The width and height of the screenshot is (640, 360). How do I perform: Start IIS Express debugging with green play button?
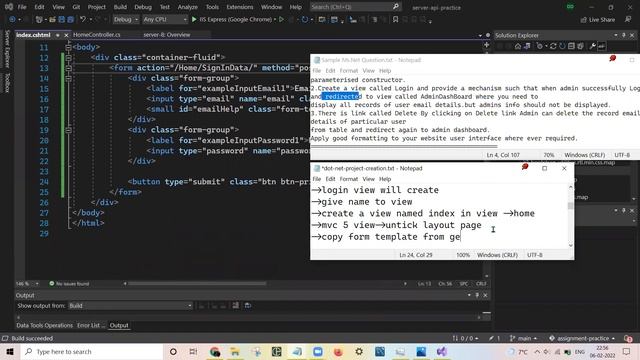(x=194, y=19)
